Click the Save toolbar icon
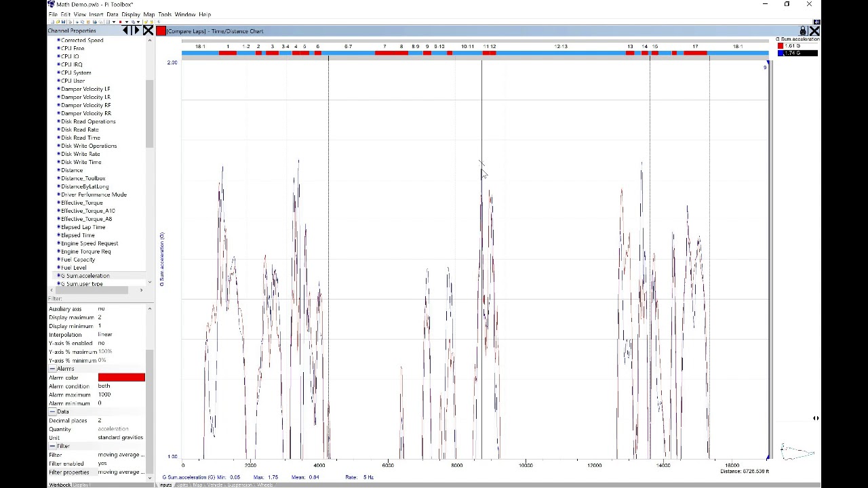This screenshot has height=488, width=868. [64, 22]
